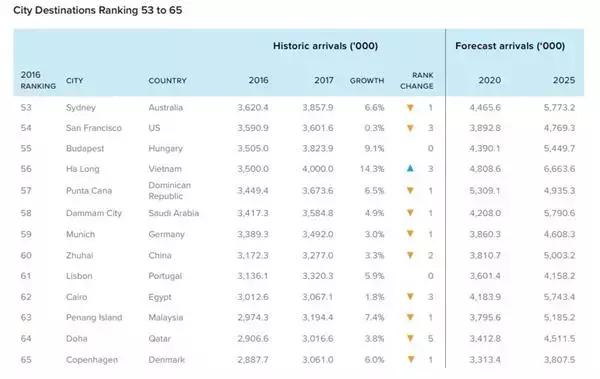
Task: Click the down arrow in Munich row
Action: click(410, 234)
